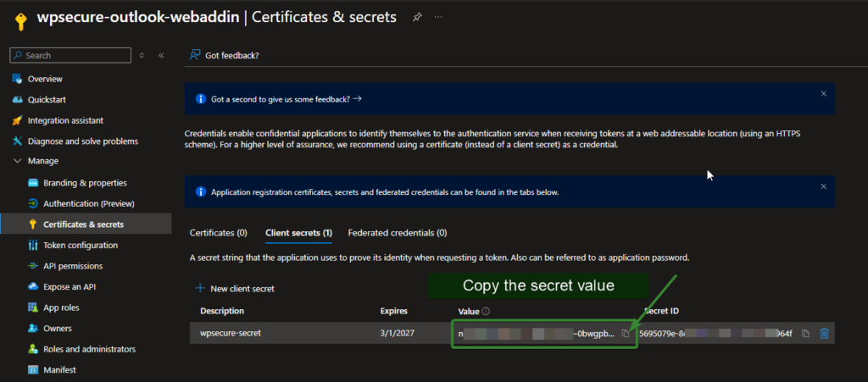Viewport: 868px width, 382px height.
Task: Delete the wpsecure-secret entry
Action: coord(824,334)
